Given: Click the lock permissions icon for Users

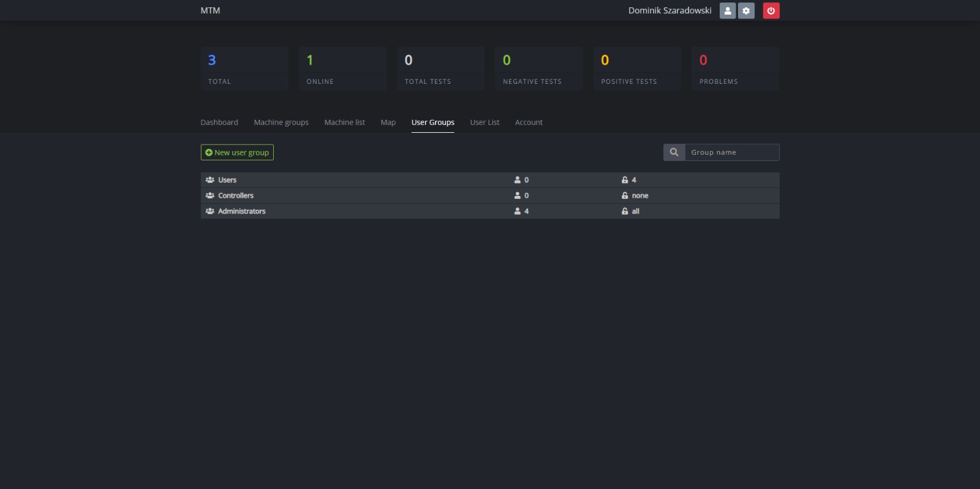Looking at the screenshot, I should [x=625, y=180].
